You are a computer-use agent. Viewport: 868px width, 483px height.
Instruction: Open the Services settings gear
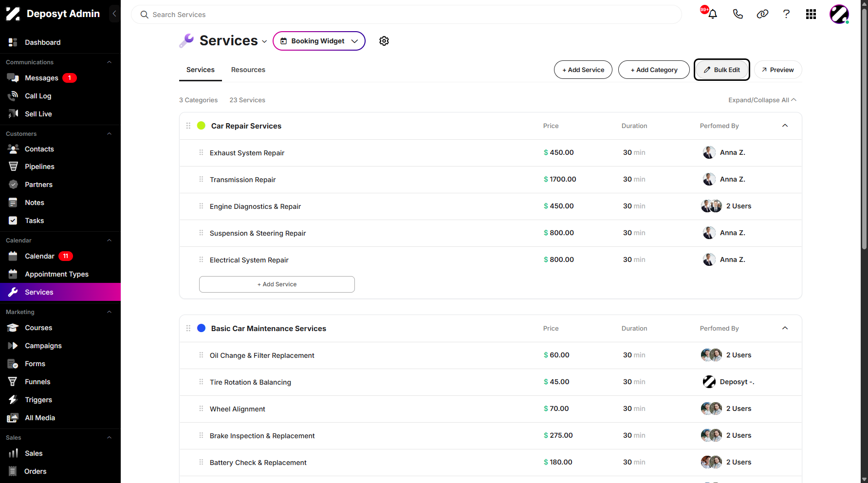click(384, 41)
